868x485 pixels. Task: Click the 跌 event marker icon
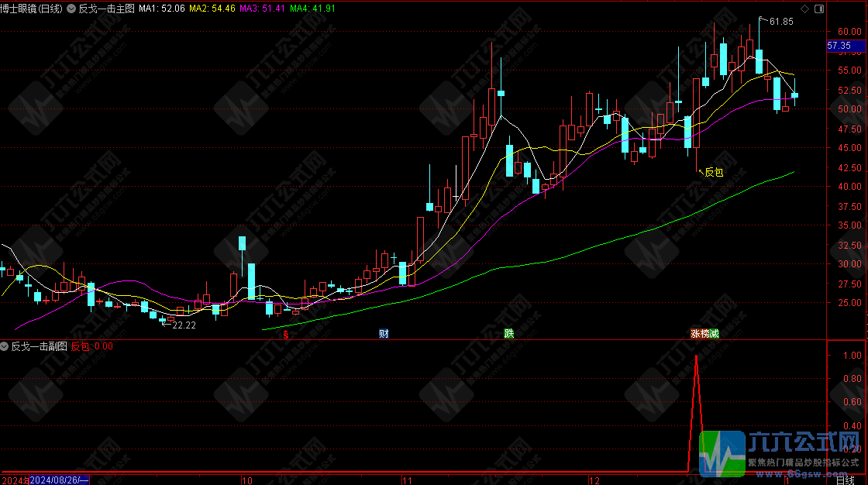tap(508, 334)
